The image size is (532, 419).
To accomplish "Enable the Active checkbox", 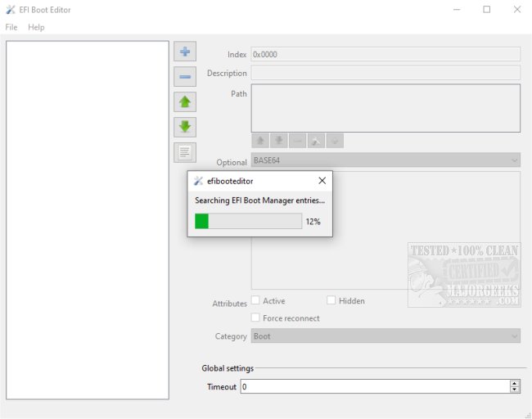I will [x=256, y=301].
